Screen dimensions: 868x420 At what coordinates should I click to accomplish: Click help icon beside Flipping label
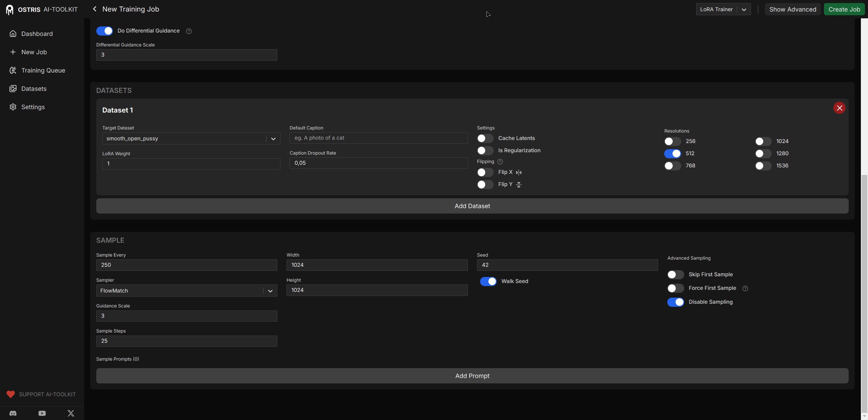[x=500, y=162]
